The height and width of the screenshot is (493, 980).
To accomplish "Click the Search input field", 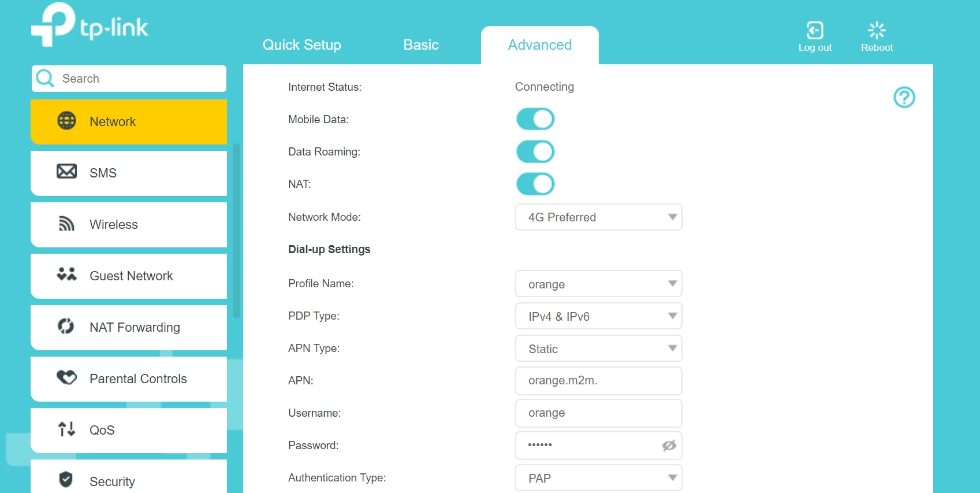I will click(129, 79).
